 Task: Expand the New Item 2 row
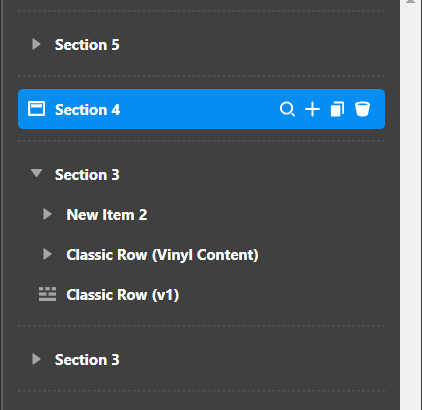[47, 214]
